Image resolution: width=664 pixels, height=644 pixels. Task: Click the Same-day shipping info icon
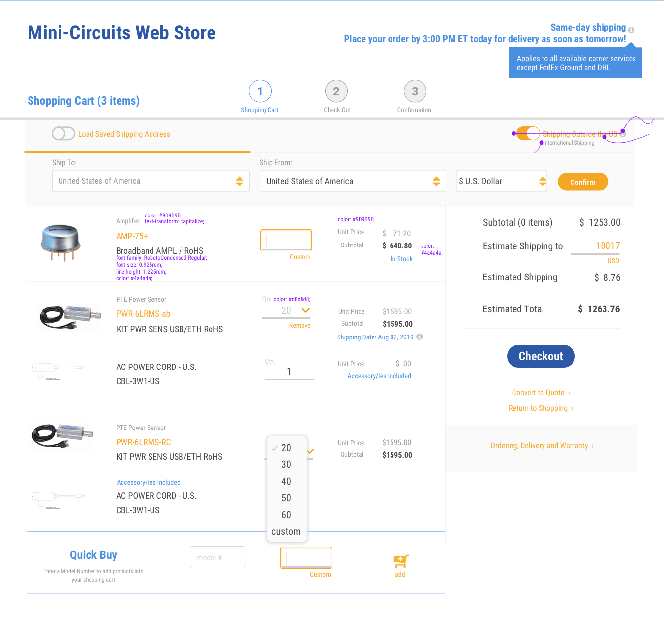pos(631,30)
